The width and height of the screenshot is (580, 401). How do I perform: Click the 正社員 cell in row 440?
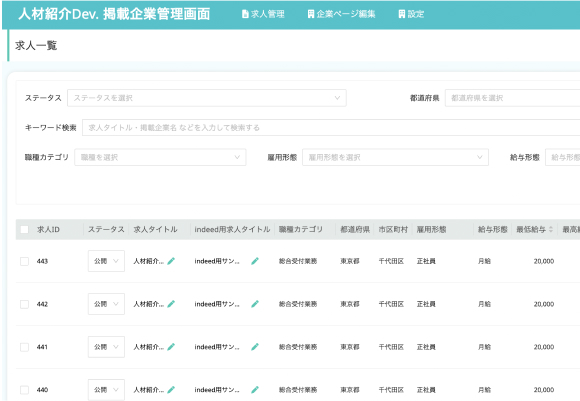click(x=426, y=390)
